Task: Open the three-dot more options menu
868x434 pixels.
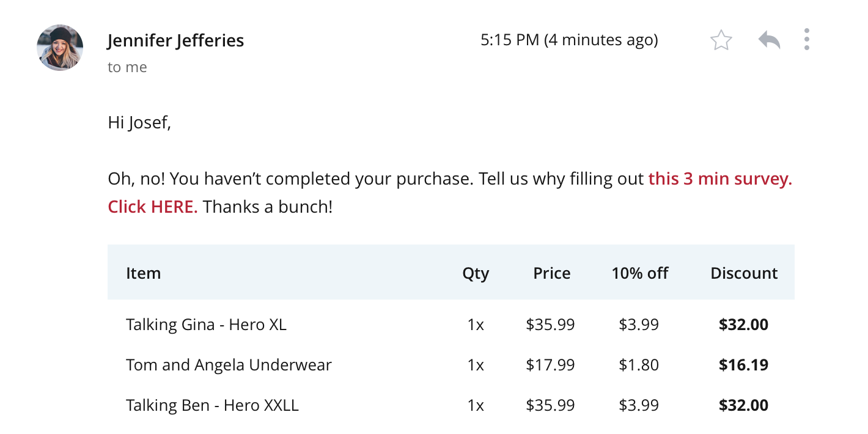Action: [x=807, y=39]
